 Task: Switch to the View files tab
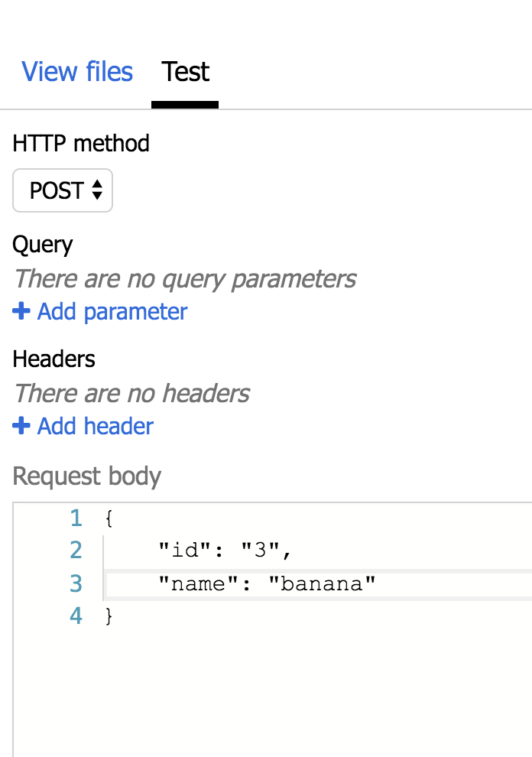(x=77, y=72)
